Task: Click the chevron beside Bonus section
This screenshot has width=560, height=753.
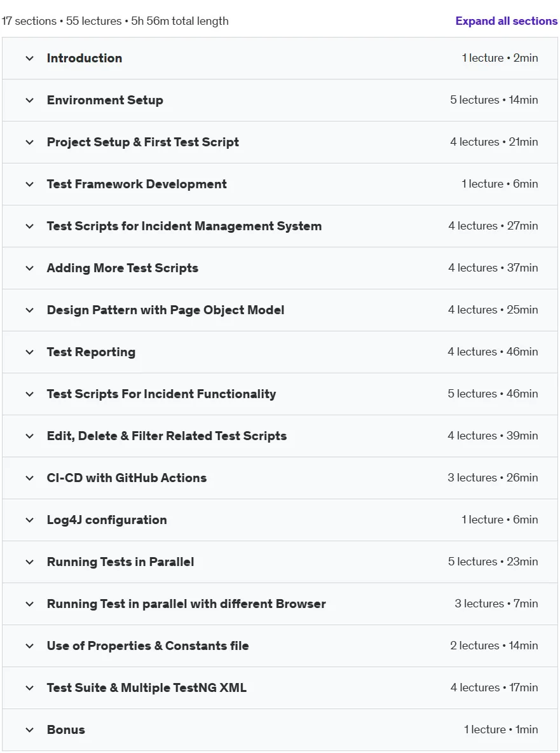Action: pyautogui.click(x=29, y=730)
